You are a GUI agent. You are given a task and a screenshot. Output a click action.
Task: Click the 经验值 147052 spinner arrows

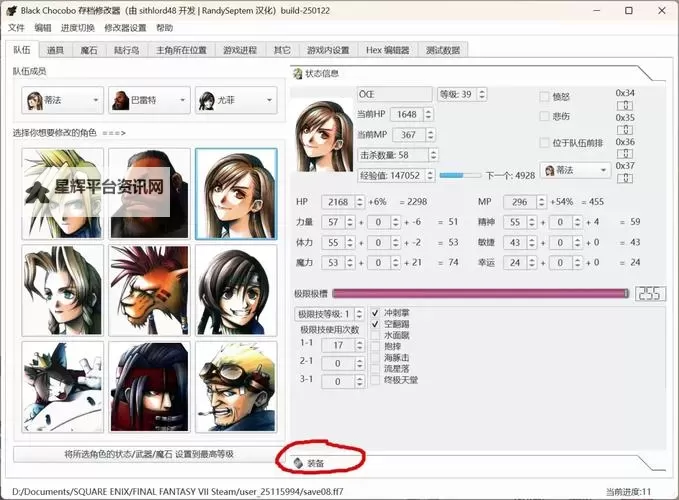430,175
